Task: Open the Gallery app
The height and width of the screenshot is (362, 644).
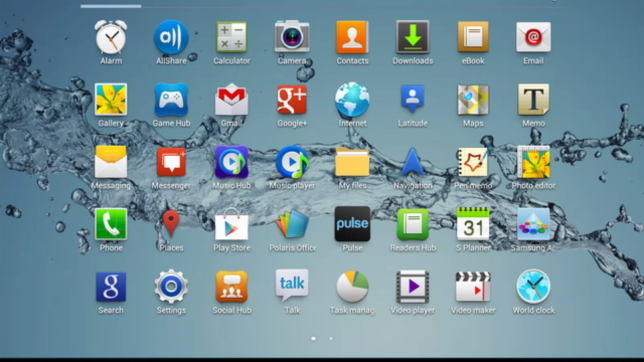Action: (111, 99)
